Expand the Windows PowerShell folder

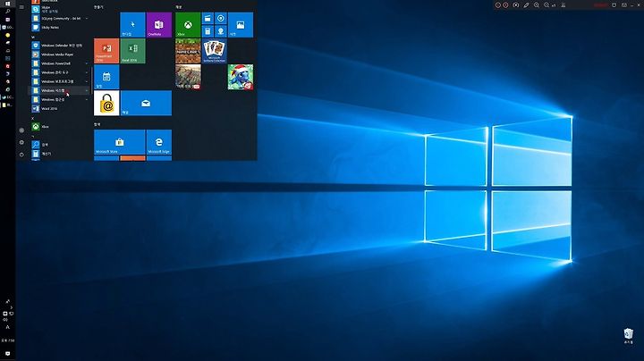61,63
